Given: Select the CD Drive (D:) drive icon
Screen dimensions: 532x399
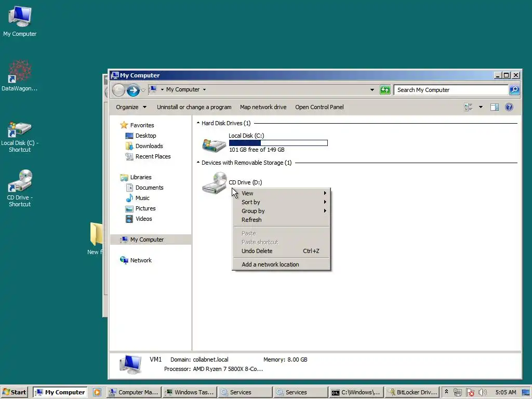Looking at the screenshot, I should point(215,183).
